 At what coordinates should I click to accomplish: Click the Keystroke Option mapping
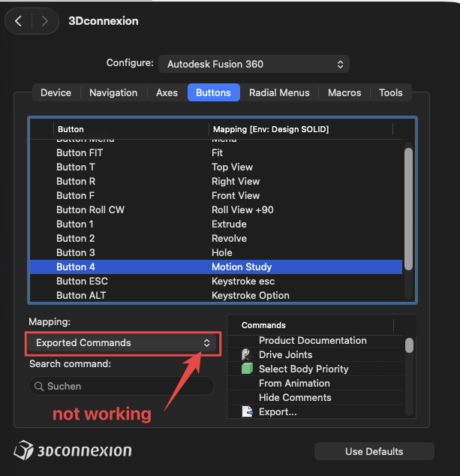pyautogui.click(x=251, y=295)
